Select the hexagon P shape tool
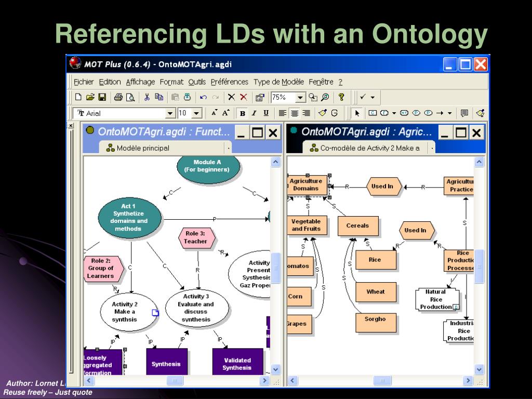The image size is (532, 399). click(x=416, y=113)
